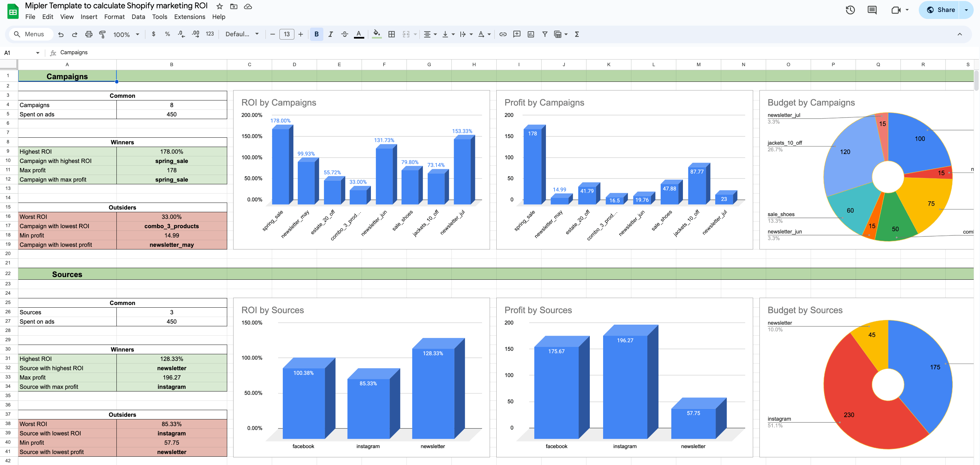Open the fill color picker
This screenshot has width=980, height=465.
pyautogui.click(x=376, y=34)
